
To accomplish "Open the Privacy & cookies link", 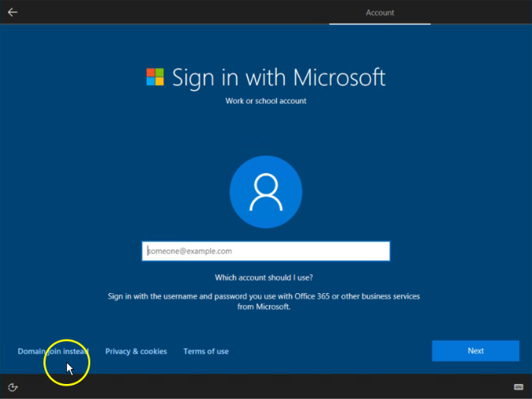I will click(136, 351).
